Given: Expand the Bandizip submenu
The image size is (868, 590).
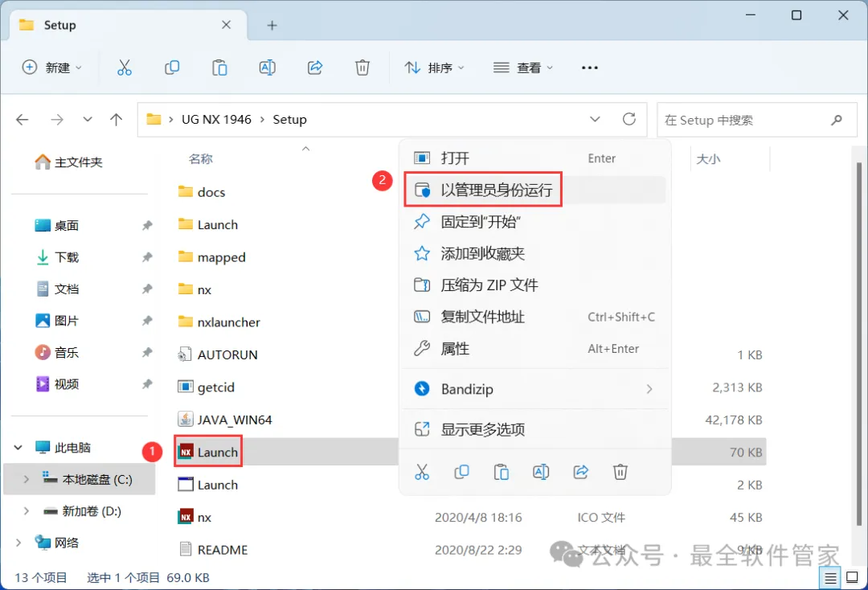Looking at the screenshot, I should [649, 389].
